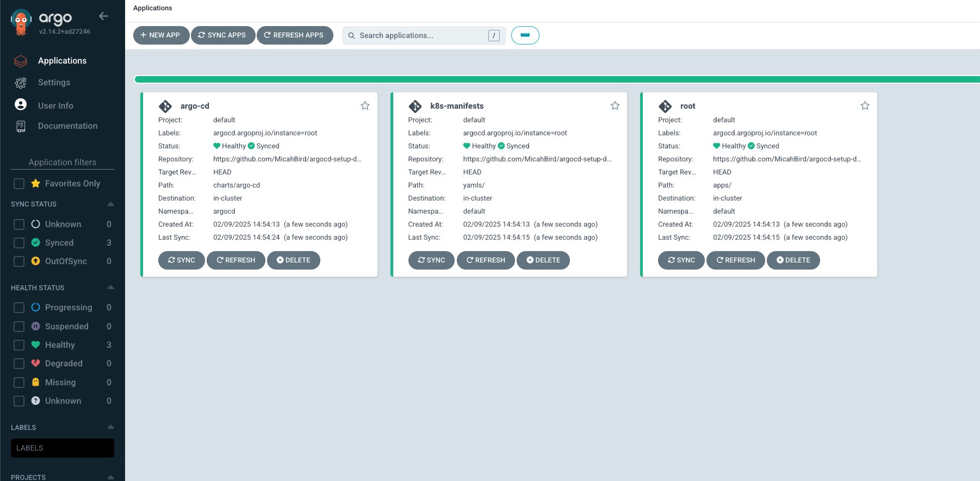Click the Missing ghost icon

[x=35, y=382]
